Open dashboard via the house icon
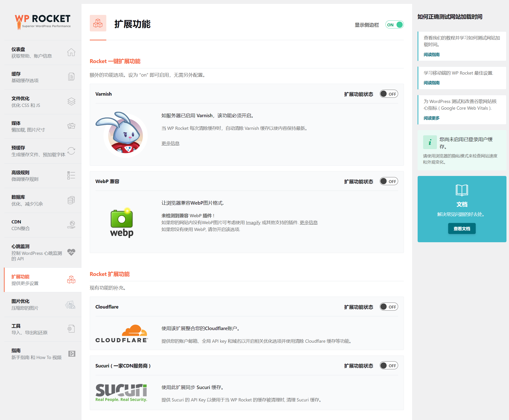The width and height of the screenshot is (509, 420). pos(71,52)
